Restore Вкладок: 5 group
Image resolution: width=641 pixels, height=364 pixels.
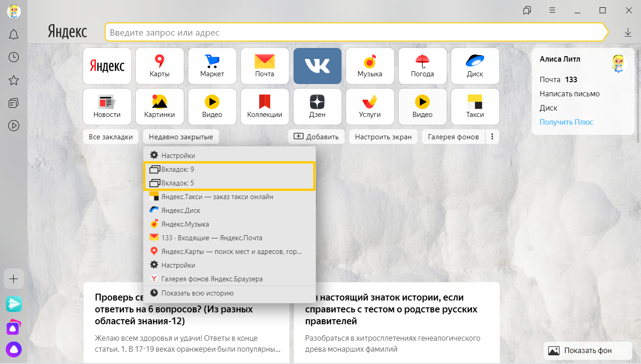point(230,183)
